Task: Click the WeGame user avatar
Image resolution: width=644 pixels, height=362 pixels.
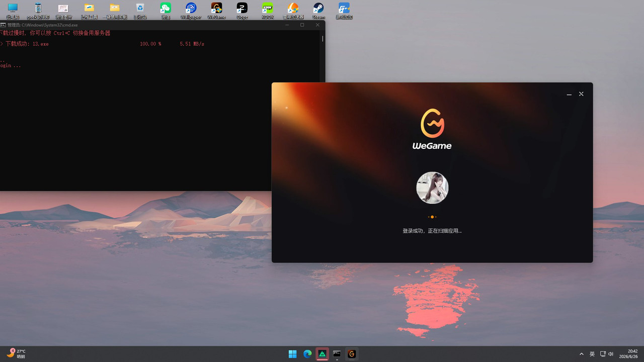Action: coord(432,188)
